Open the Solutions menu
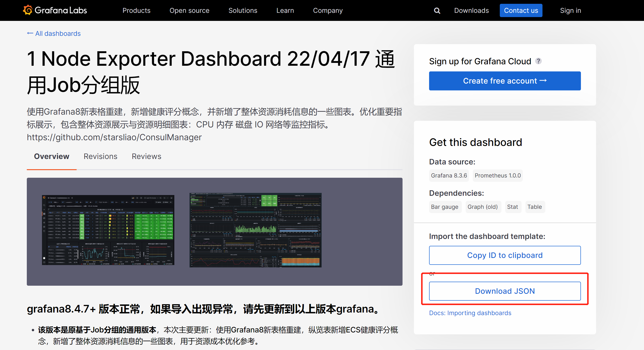 click(x=242, y=10)
